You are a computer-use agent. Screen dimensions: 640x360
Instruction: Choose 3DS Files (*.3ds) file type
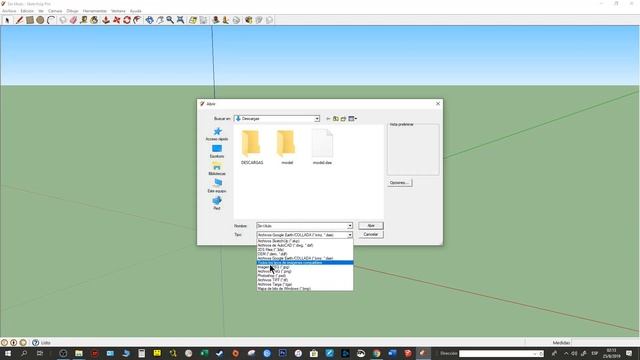click(305, 250)
